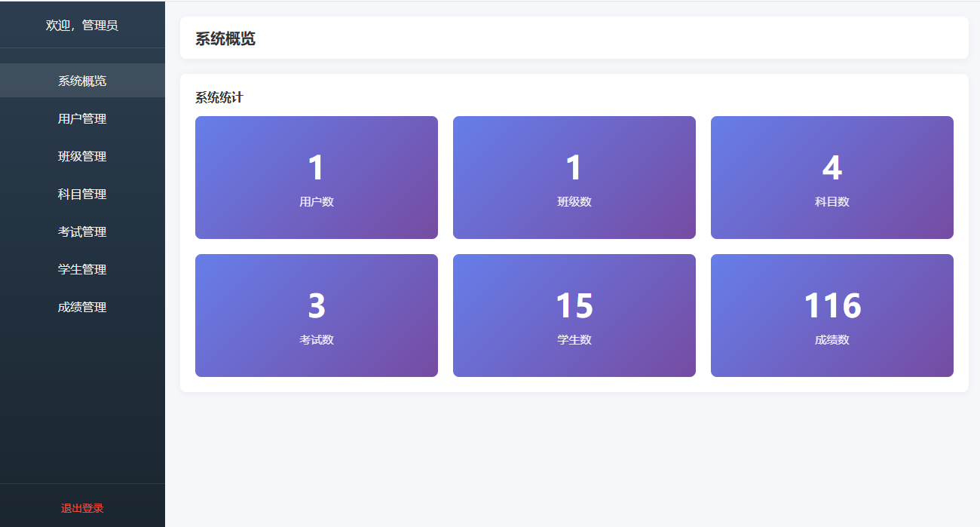
Task: Click the 系统概览 page title
Action: 225,38
